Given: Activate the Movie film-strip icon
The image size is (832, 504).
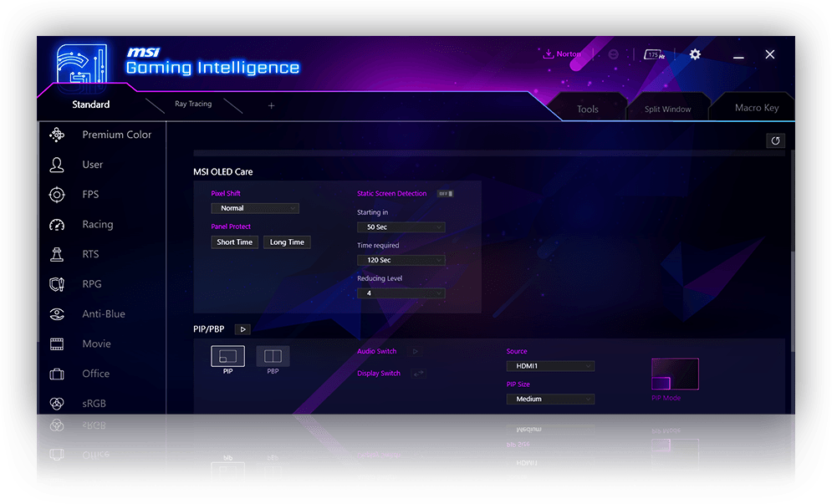Looking at the screenshot, I should pos(57,344).
